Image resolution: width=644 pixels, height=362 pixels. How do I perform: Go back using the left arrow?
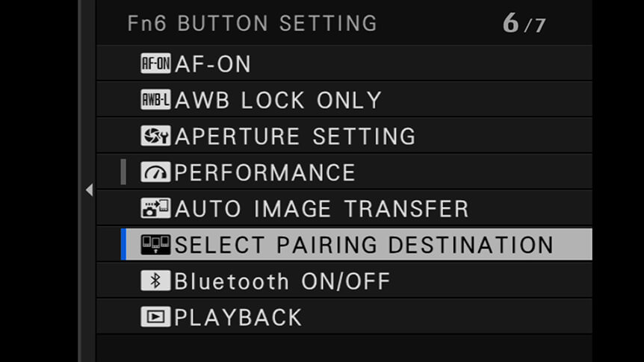89,190
